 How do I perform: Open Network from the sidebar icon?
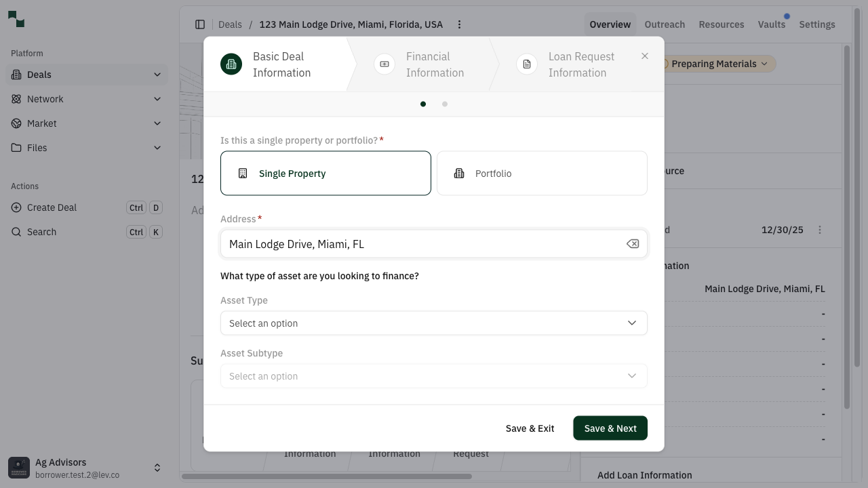[x=15, y=99]
